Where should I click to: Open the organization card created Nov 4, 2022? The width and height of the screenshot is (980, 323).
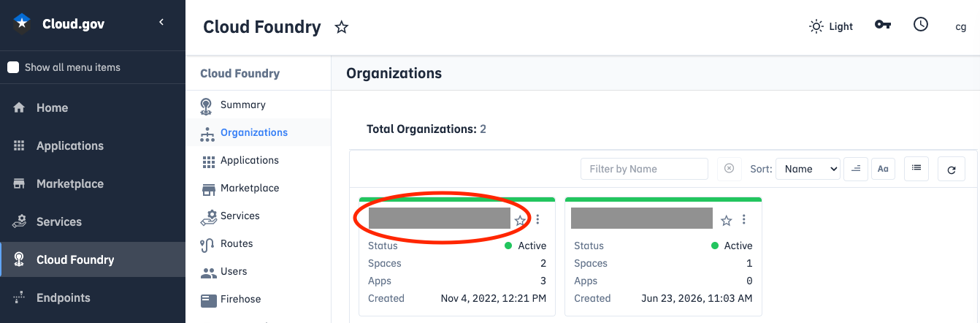457,256
